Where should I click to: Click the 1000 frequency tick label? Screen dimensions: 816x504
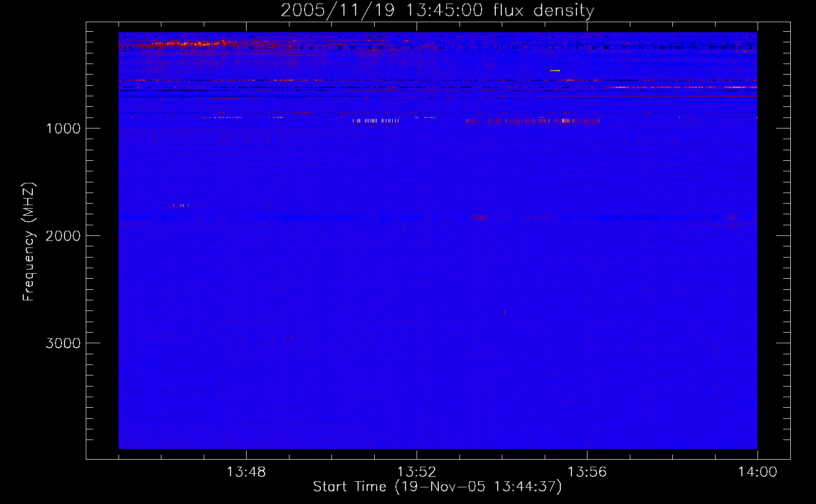[x=63, y=129]
